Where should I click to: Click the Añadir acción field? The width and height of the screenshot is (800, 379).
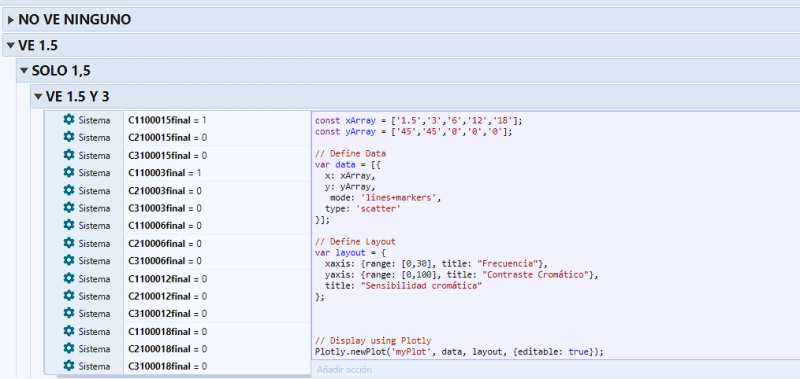[x=555, y=369]
